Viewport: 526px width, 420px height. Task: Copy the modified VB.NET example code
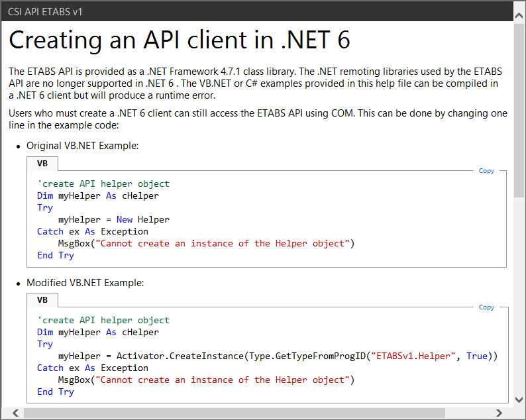click(x=486, y=307)
